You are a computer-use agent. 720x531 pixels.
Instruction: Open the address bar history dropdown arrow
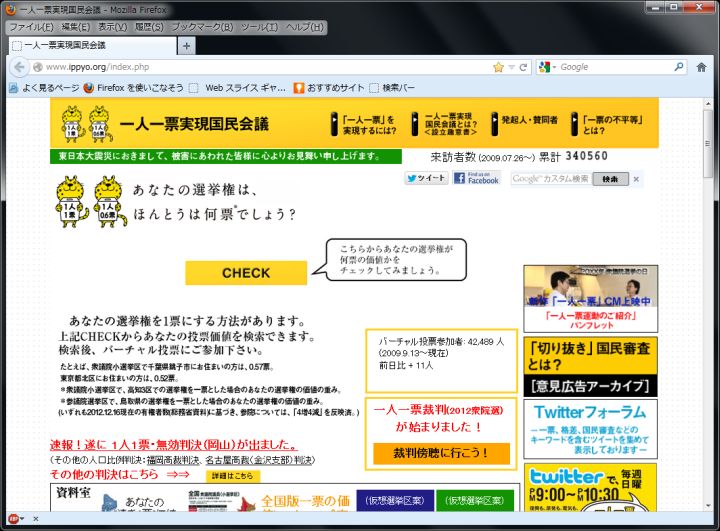point(511,67)
